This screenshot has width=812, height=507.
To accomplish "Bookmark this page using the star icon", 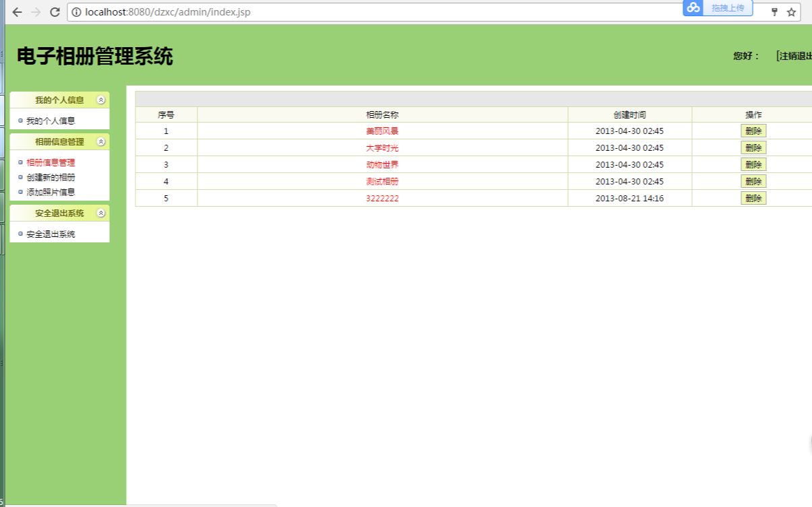I will pyautogui.click(x=790, y=11).
